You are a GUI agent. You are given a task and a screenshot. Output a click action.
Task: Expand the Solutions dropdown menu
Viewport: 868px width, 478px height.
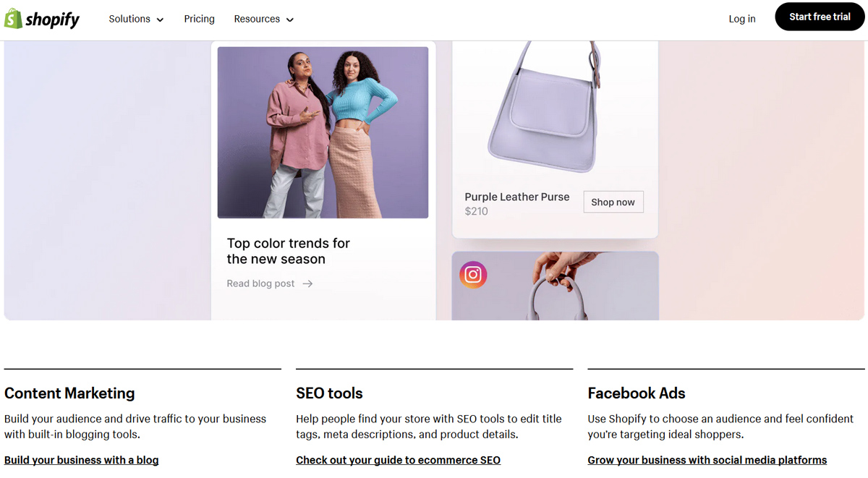point(136,19)
